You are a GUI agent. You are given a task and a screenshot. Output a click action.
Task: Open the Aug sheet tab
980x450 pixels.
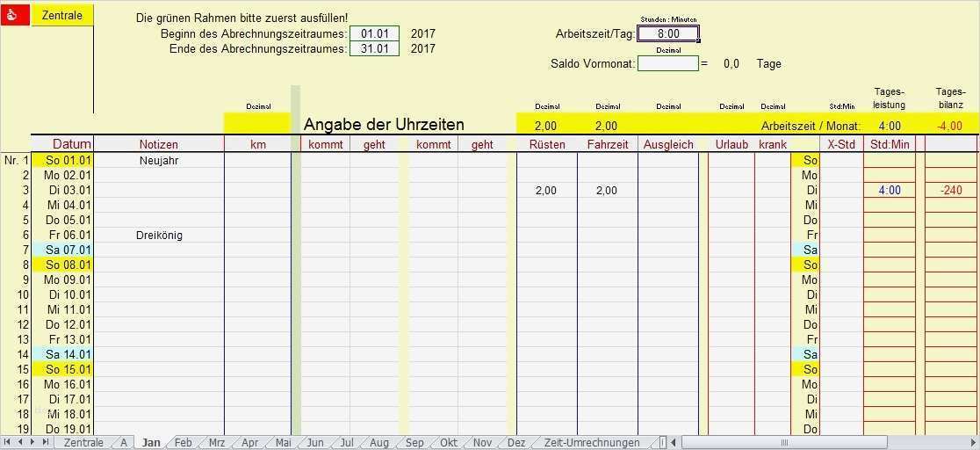(x=378, y=442)
